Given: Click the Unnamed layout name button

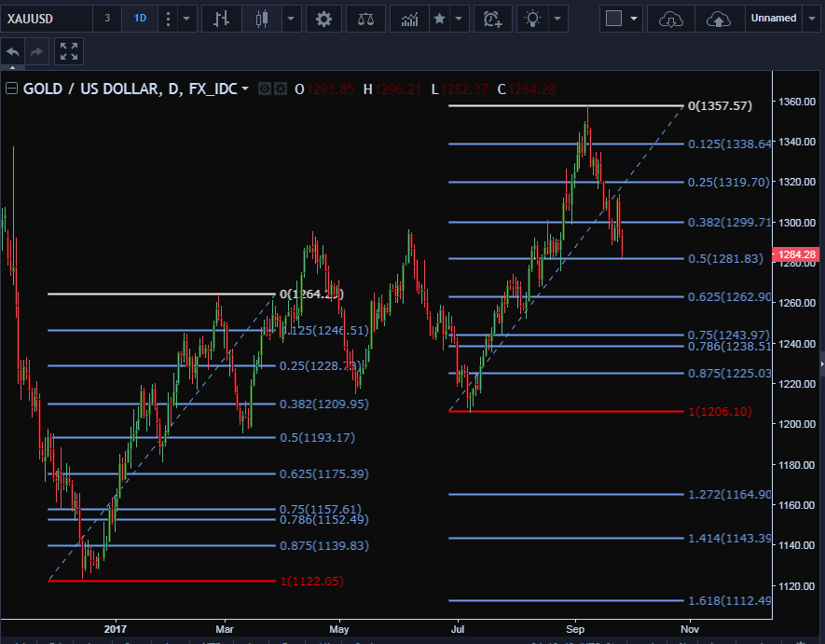Looking at the screenshot, I should pyautogui.click(x=773, y=19).
